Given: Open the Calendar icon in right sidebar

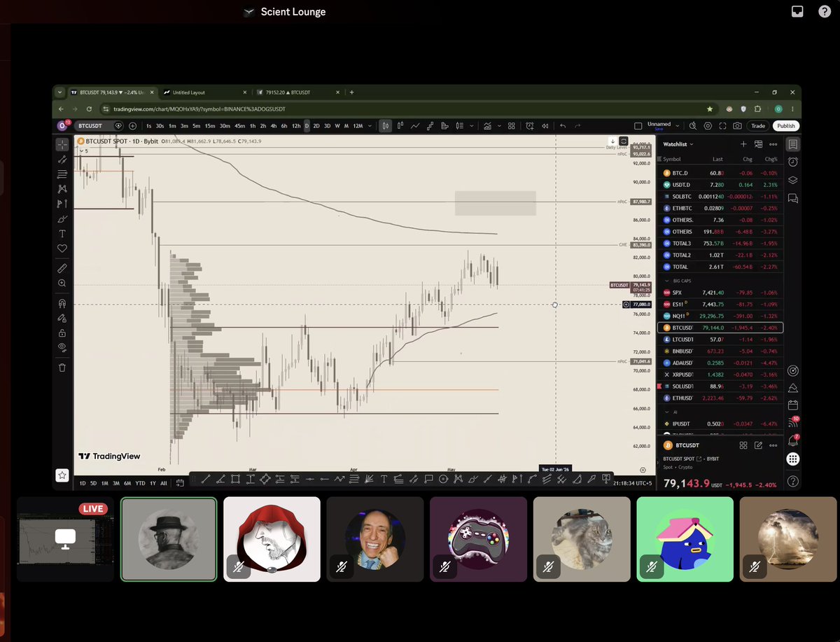Looking at the screenshot, I should 792,405.
